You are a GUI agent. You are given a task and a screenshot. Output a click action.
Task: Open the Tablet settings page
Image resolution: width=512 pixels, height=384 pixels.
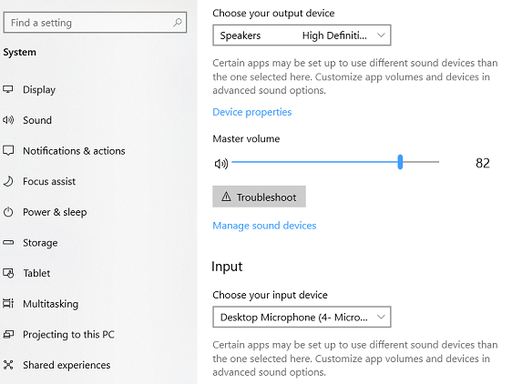36,273
